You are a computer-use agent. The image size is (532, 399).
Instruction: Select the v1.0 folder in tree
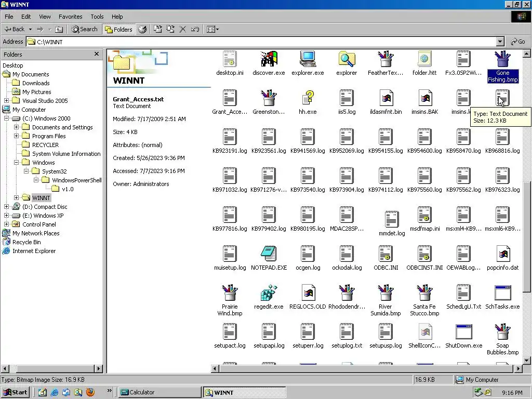(68, 189)
